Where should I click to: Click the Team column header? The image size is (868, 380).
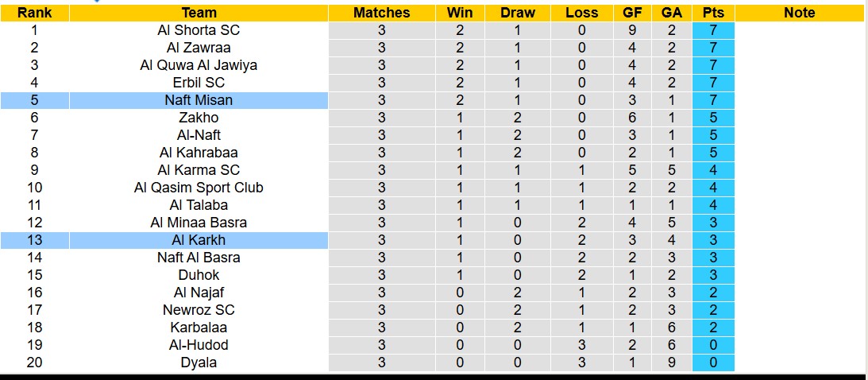[x=199, y=13]
